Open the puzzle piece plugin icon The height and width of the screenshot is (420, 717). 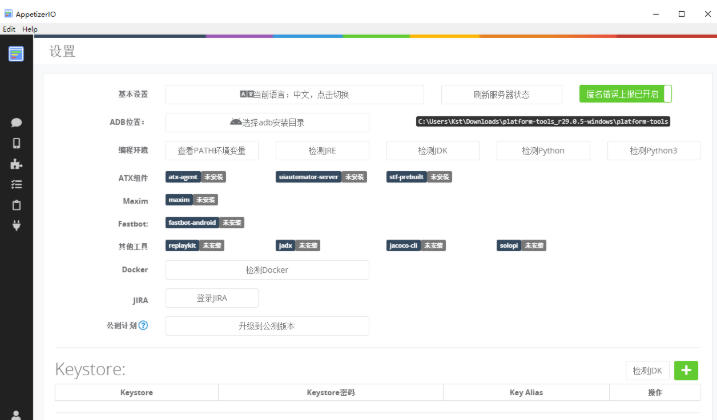tap(16, 164)
